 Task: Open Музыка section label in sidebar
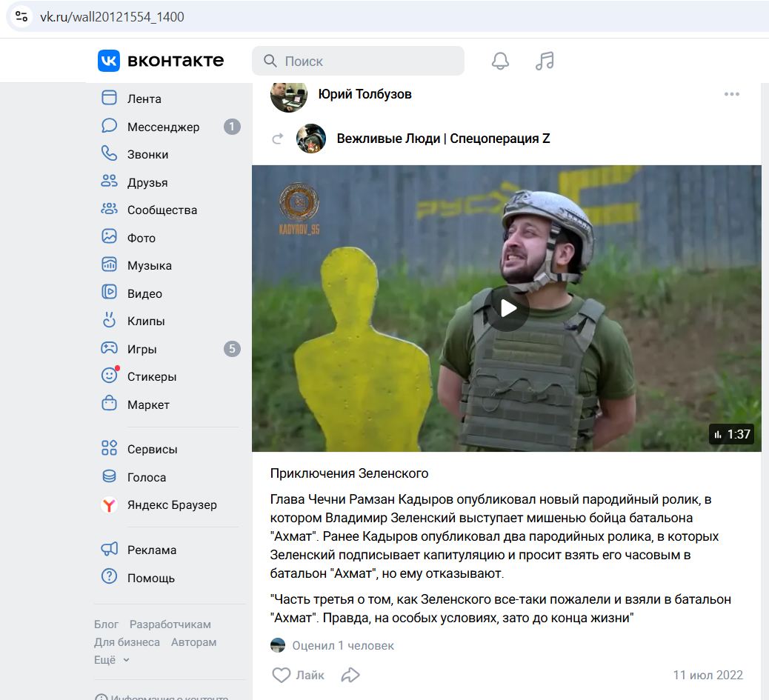click(x=150, y=266)
